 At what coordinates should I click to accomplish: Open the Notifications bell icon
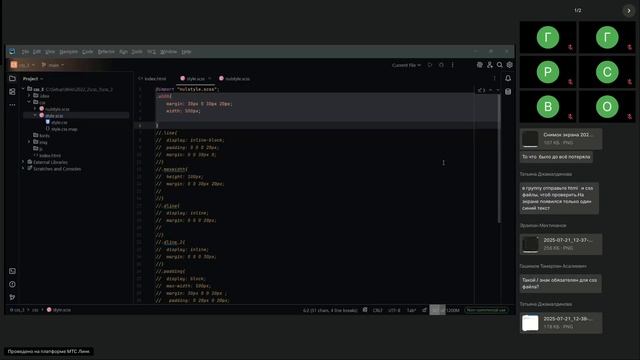point(508,78)
